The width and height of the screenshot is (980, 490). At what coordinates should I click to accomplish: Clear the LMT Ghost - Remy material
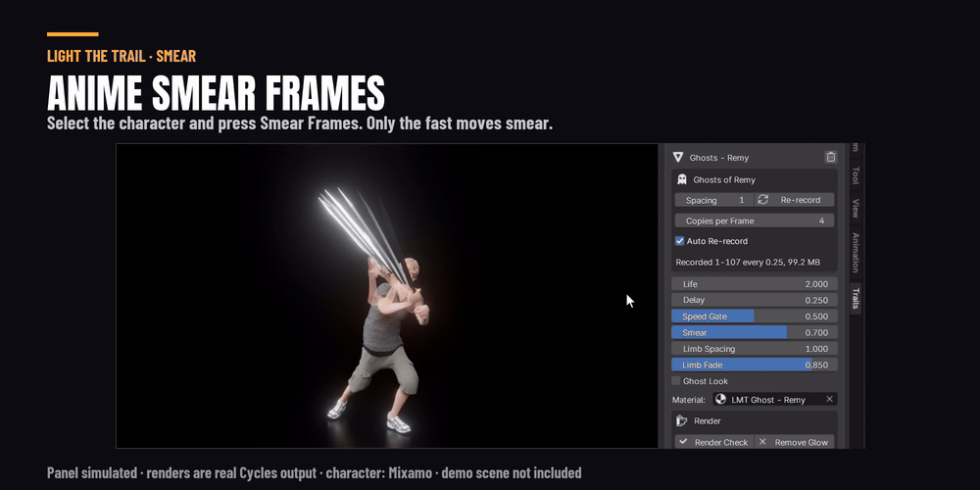[x=829, y=400]
